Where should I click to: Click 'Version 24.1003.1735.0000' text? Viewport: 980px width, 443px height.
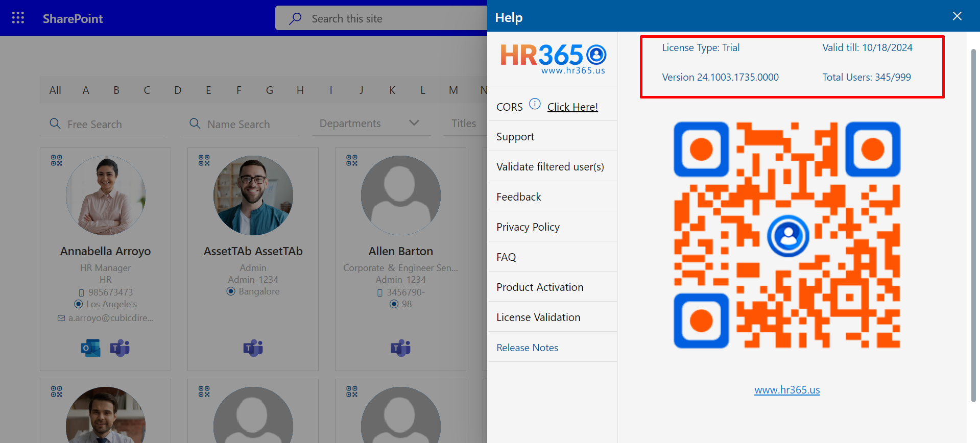720,77
